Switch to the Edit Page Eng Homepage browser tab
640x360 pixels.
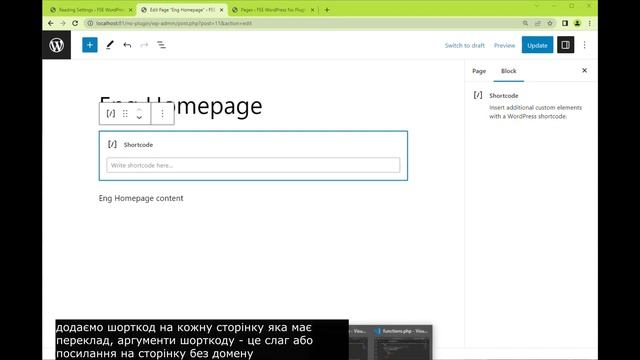[x=180, y=10]
